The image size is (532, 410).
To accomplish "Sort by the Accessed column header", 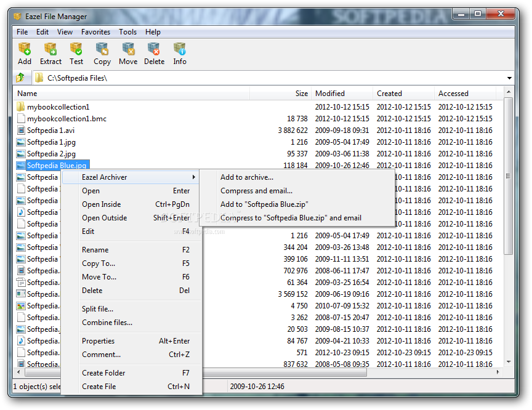I will [465, 93].
